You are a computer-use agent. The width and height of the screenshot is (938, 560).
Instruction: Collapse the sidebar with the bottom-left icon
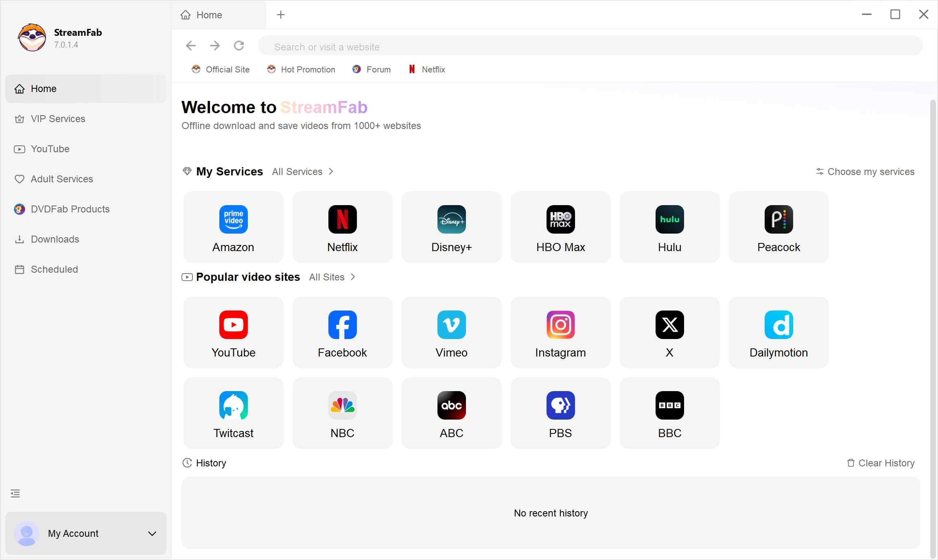(x=15, y=493)
